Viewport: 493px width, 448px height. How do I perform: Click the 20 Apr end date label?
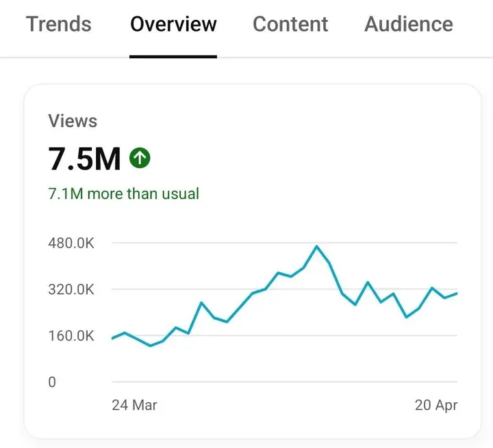point(435,405)
